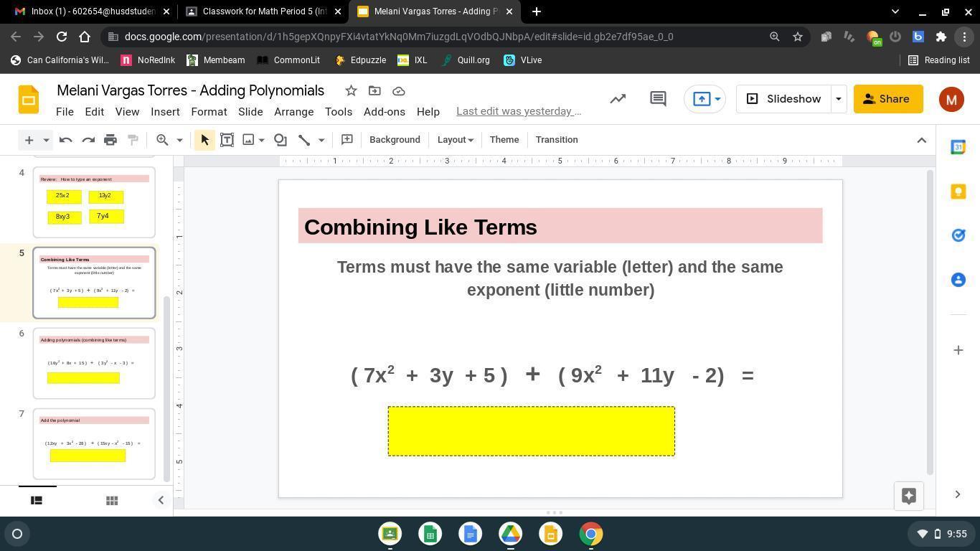Image resolution: width=980 pixels, height=551 pixels.
Task: Open the Insert menu
Action: point(165,112)
